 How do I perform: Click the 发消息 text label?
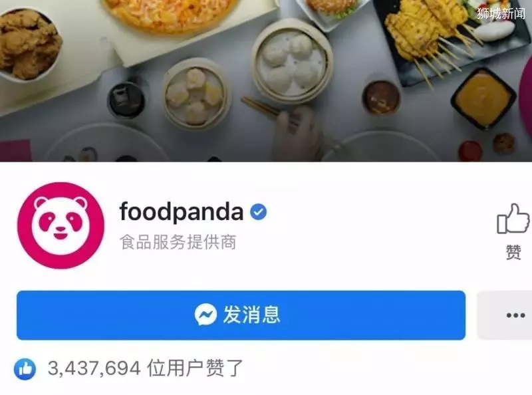251,315
